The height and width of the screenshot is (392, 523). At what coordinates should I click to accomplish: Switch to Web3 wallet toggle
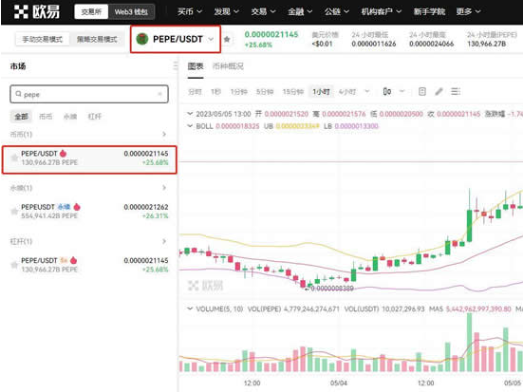click(131, 12)
